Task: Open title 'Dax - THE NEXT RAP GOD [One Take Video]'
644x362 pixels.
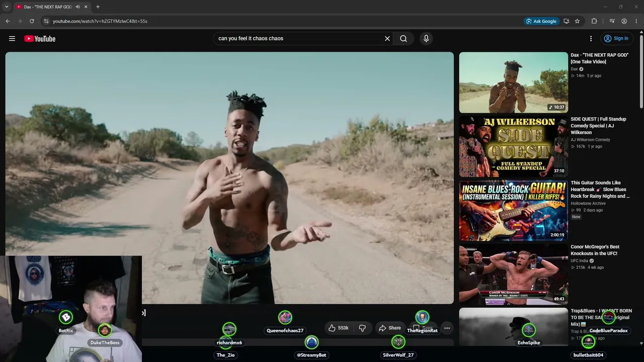Action: (600, 58)
